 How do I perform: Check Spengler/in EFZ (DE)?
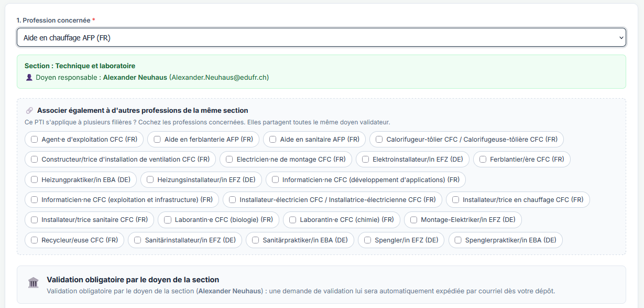[368, 240]
